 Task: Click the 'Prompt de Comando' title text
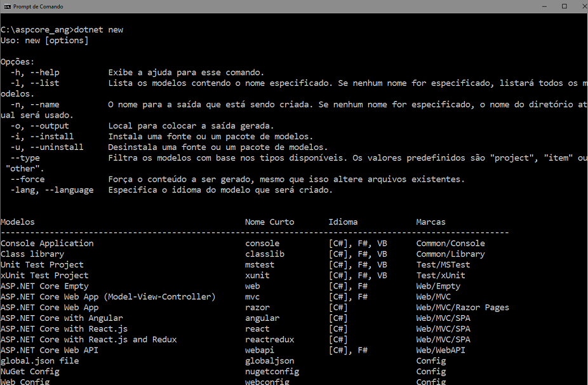38,6
